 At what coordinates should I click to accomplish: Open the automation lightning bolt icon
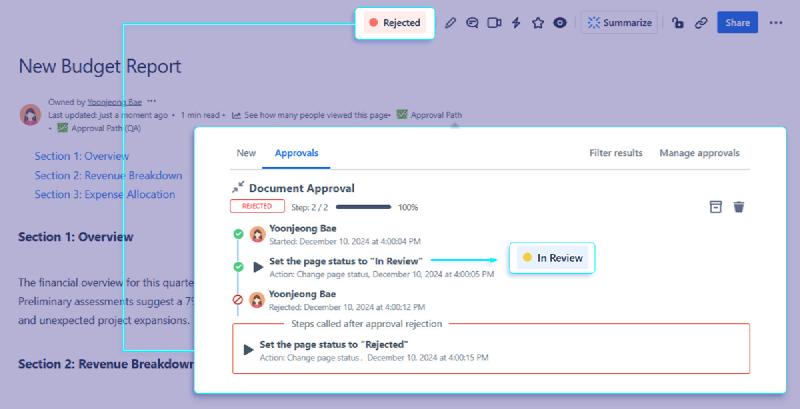[x=516, y=23]
